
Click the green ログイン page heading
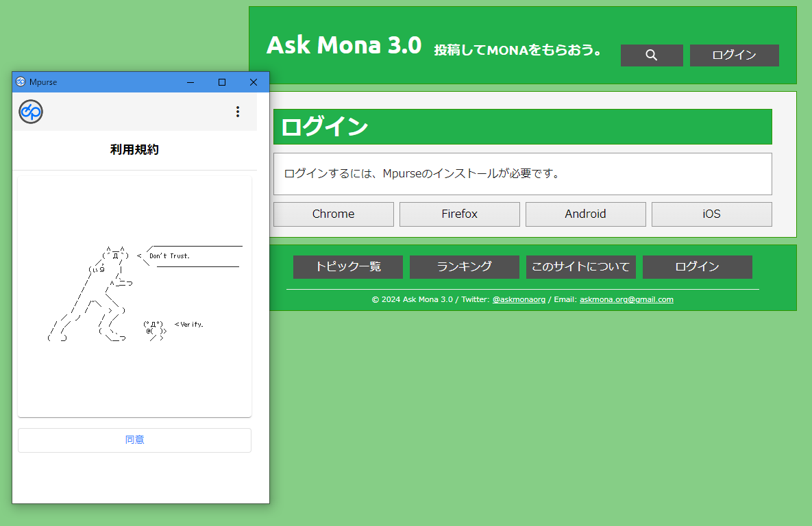523,127
